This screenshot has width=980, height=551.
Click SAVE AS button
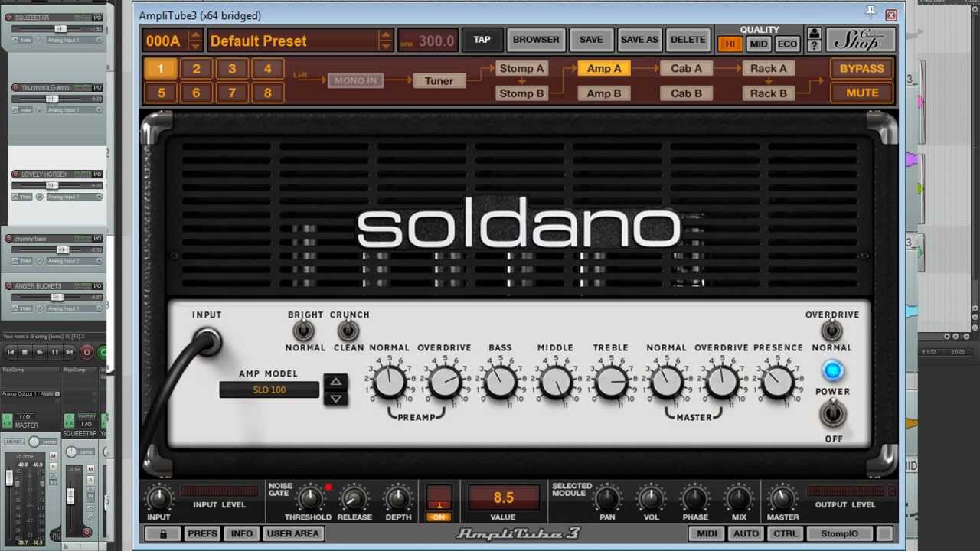[x=639, y=40]
